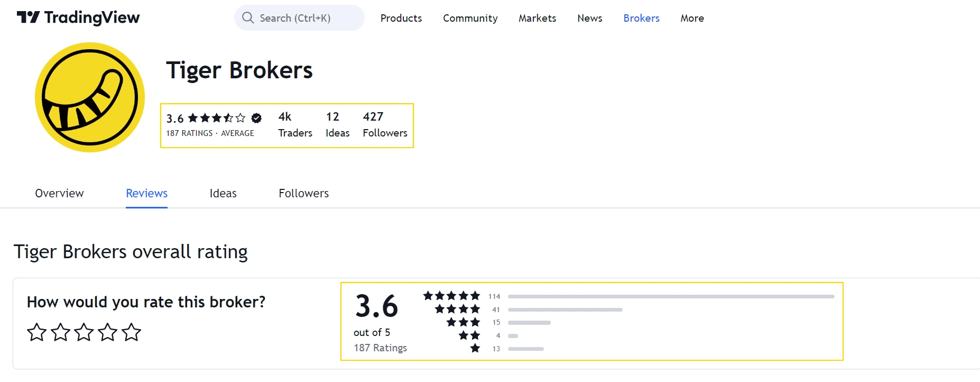Open the Brokers menu
This screenshot has height=382, width=980.
click(642, 18)
